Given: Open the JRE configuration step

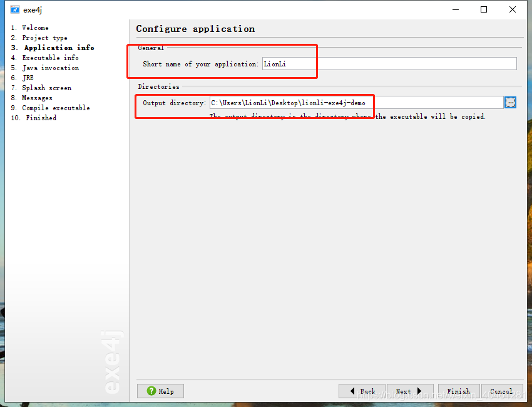Looking at the screenshot, I should 28,78.
